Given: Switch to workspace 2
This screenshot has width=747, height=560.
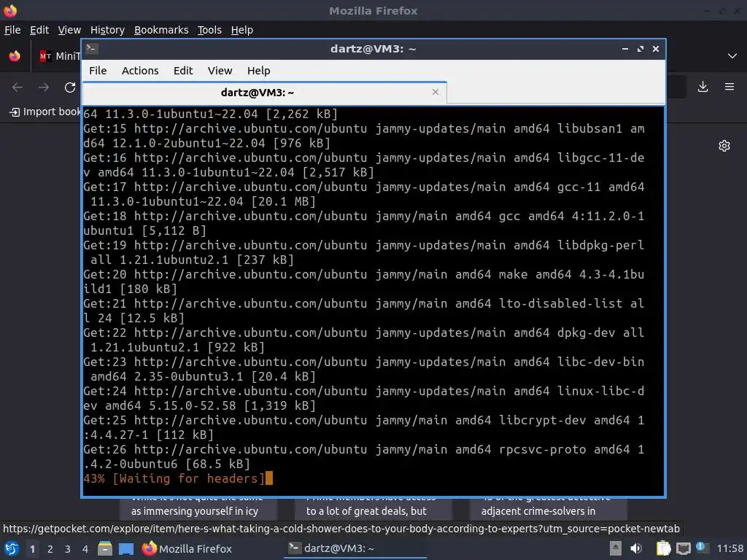Looking at the screenshot, I should (50, 549).
